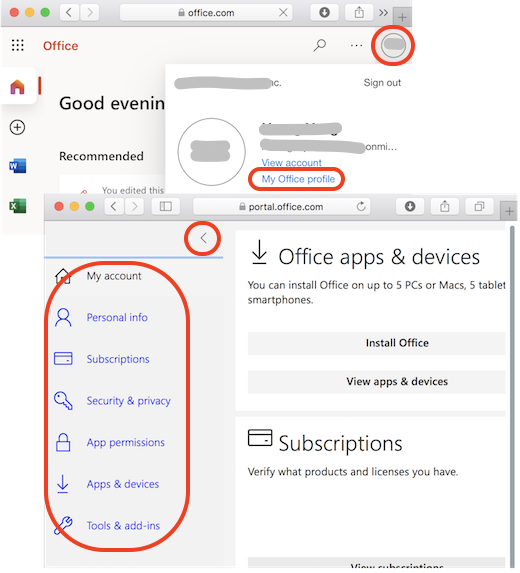Click the Subscriptions heading in the main panel

[340, 443]
